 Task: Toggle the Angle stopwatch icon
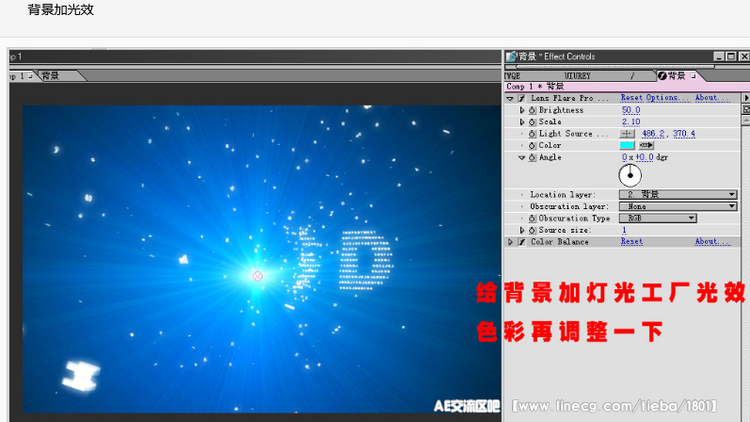click(532, 157)
